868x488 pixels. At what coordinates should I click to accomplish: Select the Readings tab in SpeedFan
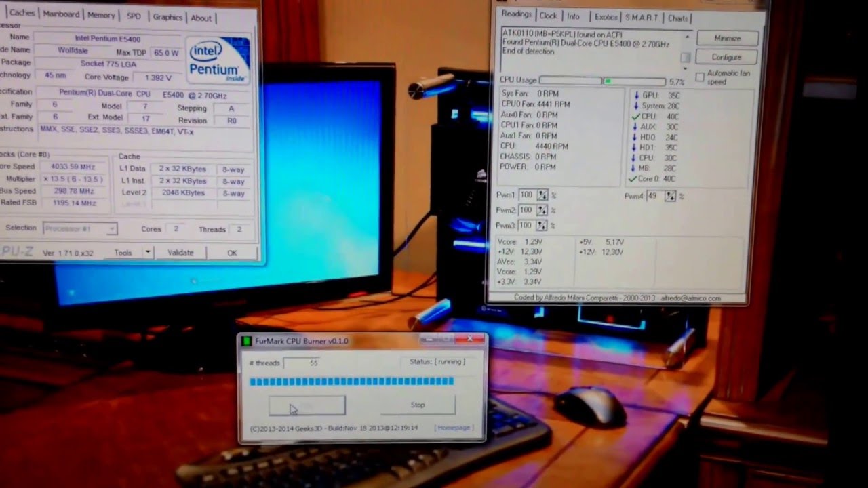[517, 14]
